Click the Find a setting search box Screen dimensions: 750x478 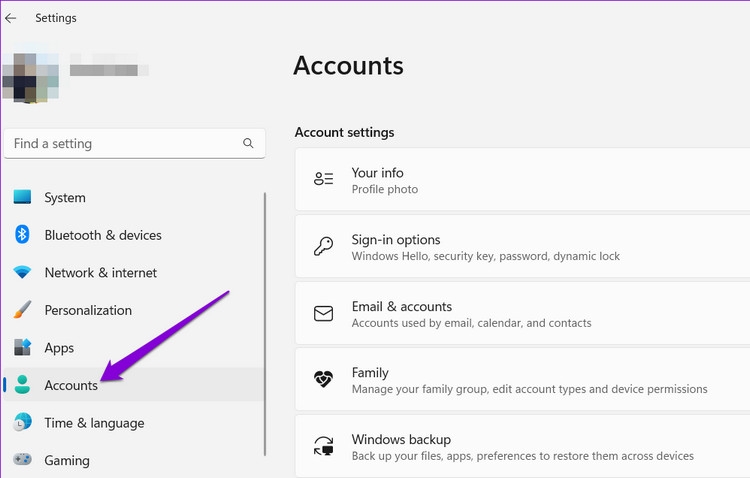[134, 144]
